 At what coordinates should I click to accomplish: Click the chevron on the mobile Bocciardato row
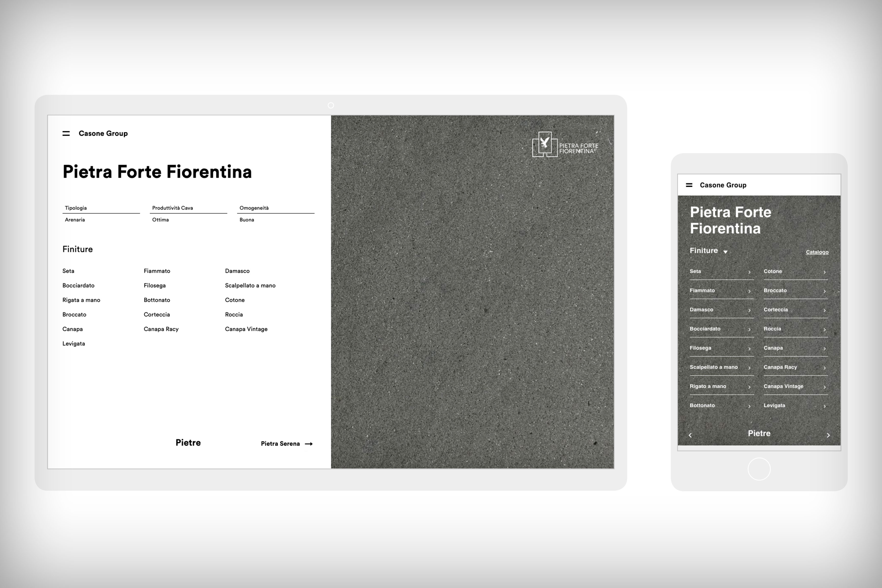point(749,330)
